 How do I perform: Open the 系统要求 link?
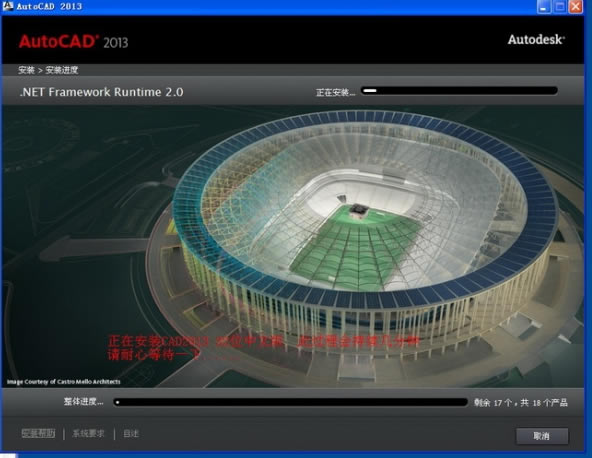(x=88, y=433)
